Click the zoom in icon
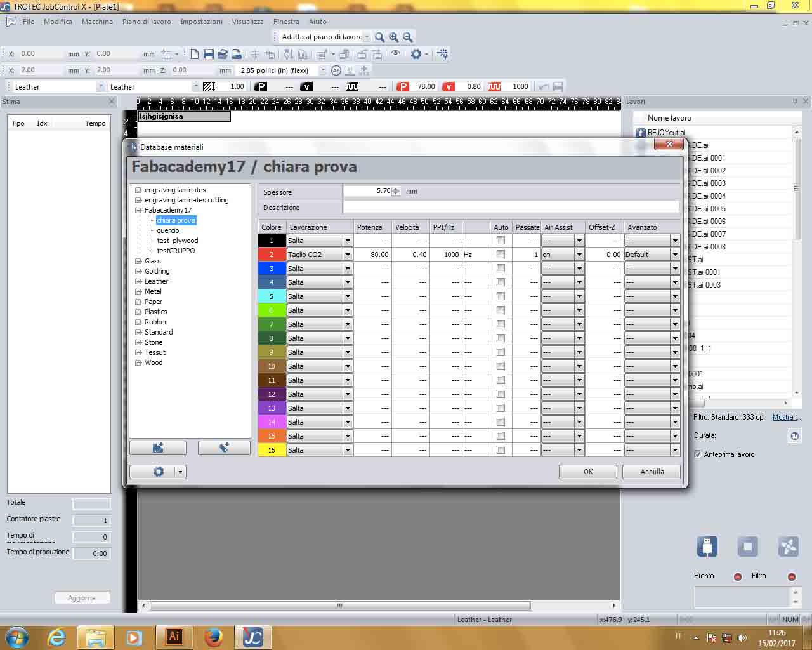This screenshot has height=650, width=812. pos(394,37)
